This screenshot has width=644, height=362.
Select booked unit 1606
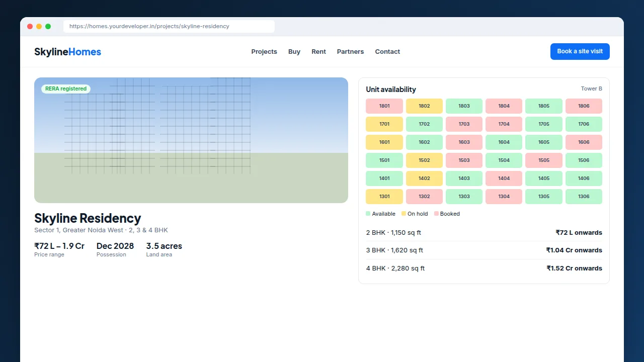coord(584,142)
